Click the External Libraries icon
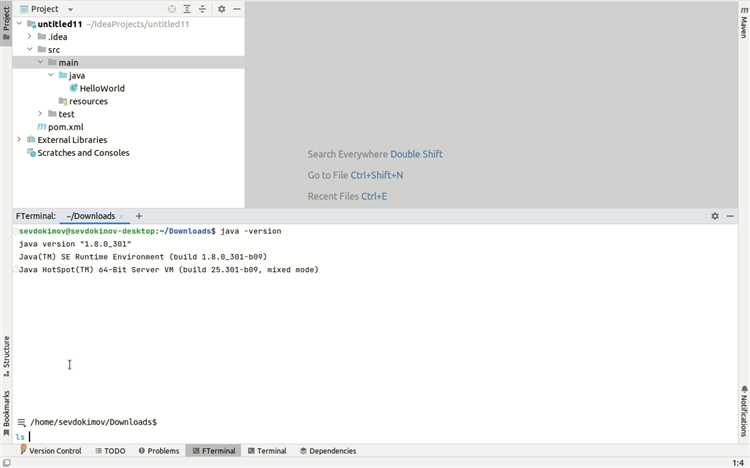The image size is (750, 468). pos(31,140)
